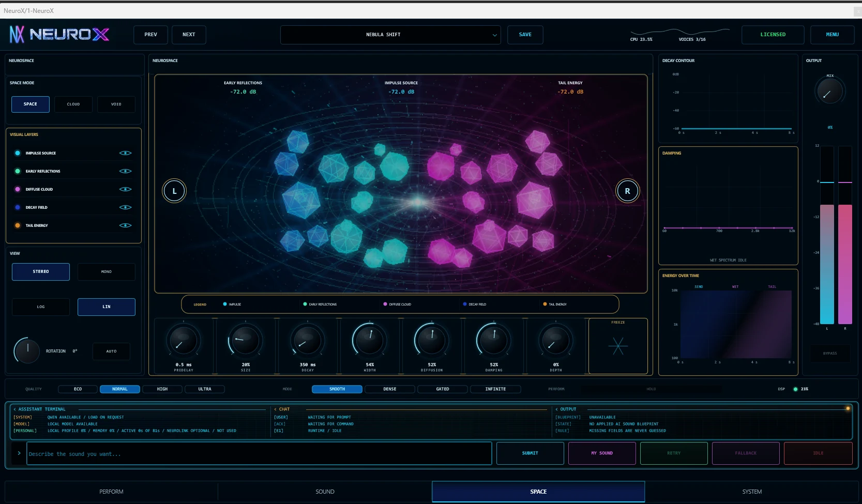Click the sound description input field

click(259, 453)
